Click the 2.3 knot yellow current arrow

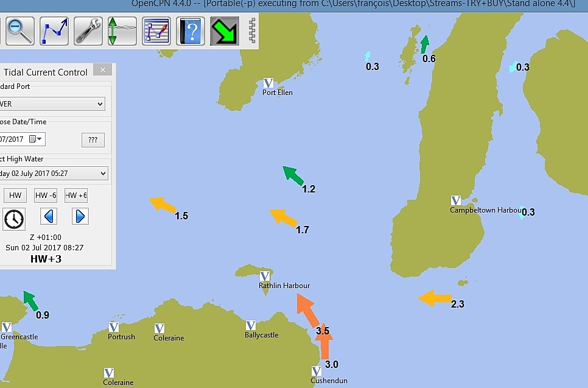(x=435, y=298)
